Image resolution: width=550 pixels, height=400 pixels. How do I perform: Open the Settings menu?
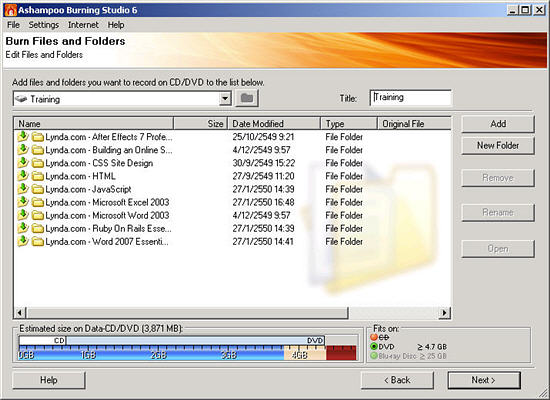tap(44, 25)
